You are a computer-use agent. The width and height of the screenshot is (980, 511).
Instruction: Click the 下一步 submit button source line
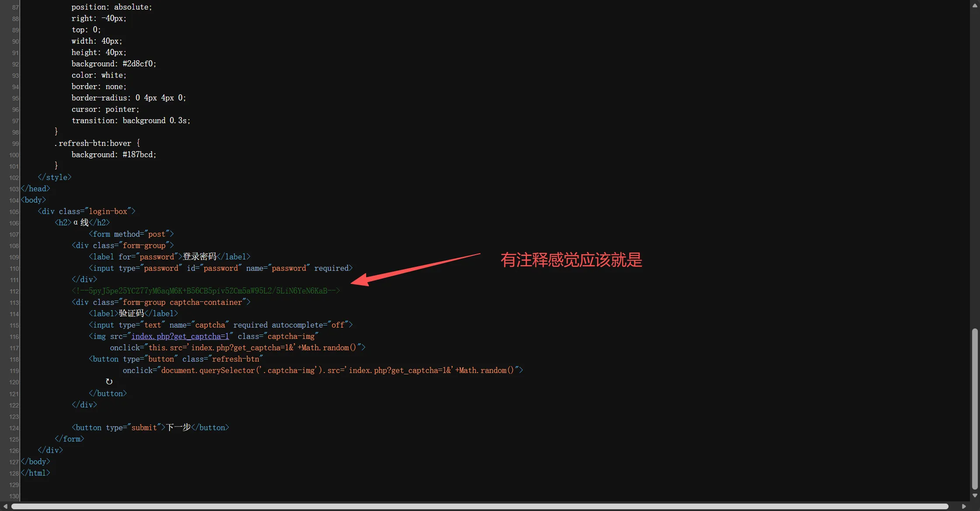point(150,428)
